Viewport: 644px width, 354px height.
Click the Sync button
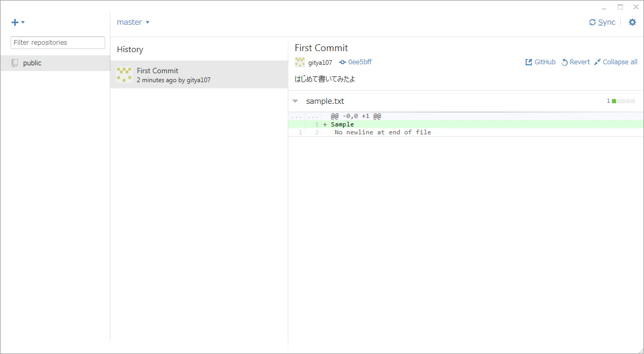(x=602, y=22)
